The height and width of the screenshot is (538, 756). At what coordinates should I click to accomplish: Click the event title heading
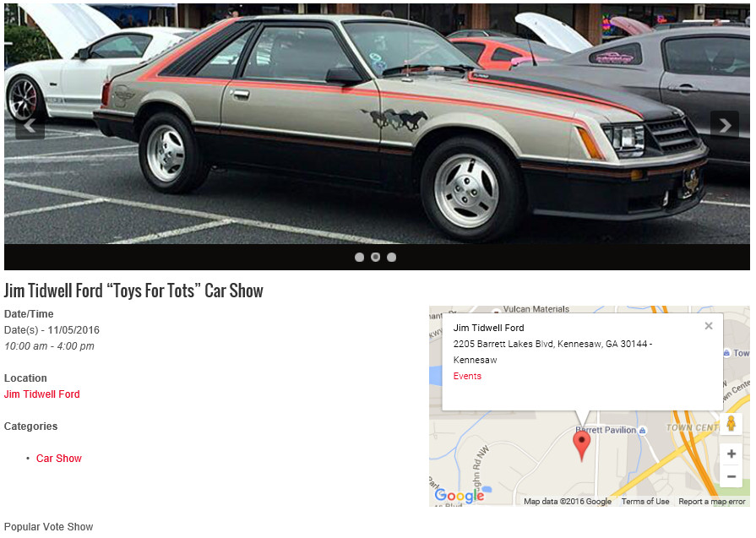coord(133,291)
